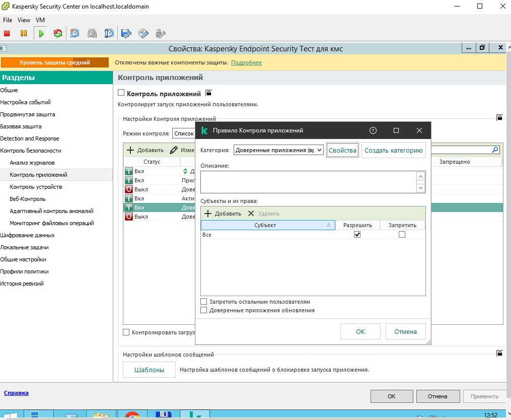Enable the Контроль приложений checkbox
The image size is (511, 420).
coord(121,93)
